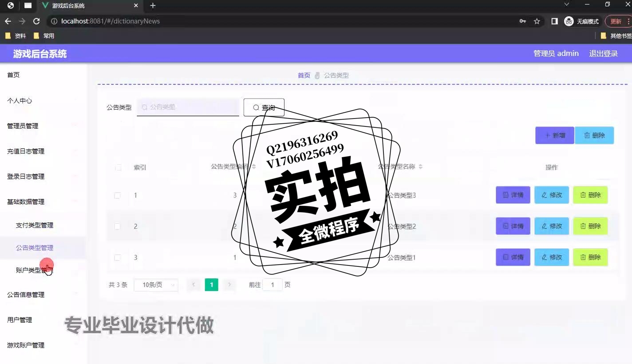Open the 常用 bookmarks folder
The image size is (632, 364).
(44, 36)
